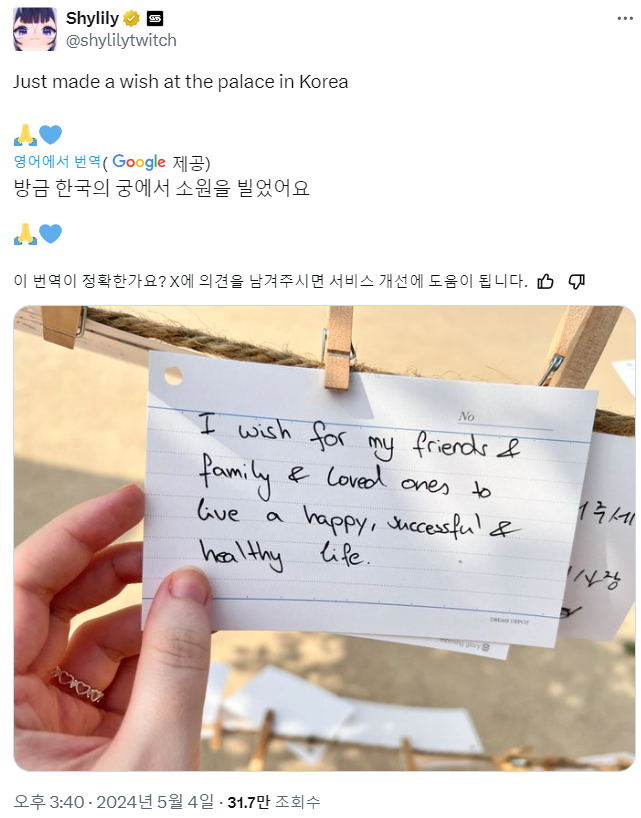
Task: Click the Google logo in translation credit
Action: pyautogui.click(x=139, y=162)
